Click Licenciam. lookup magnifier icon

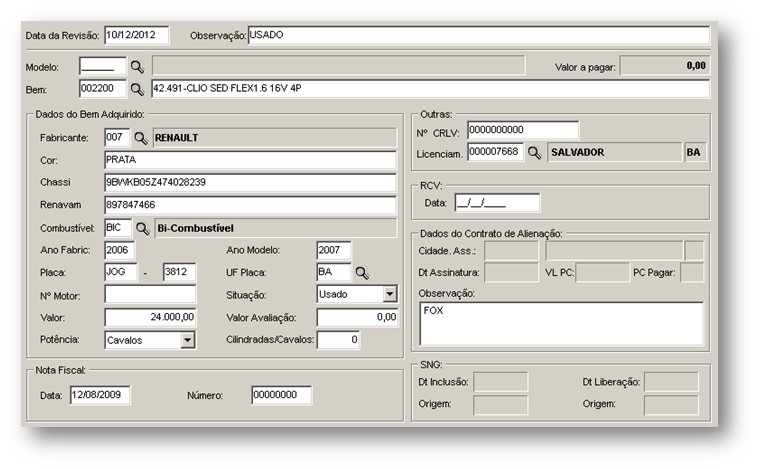click(x=534, y=153)
